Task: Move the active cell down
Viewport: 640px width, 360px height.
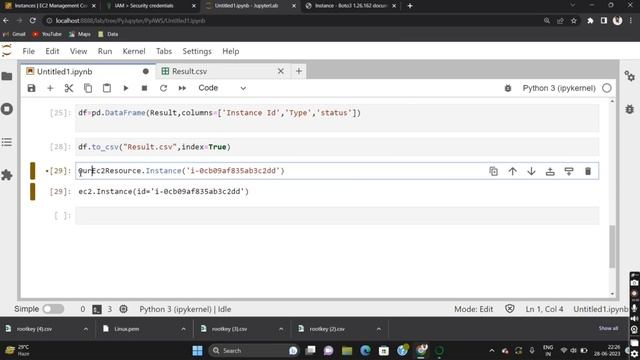Action: [x=531, y=171]
